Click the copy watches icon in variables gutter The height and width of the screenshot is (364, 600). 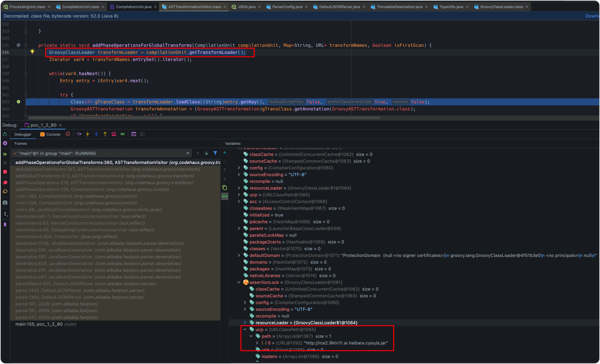tap(225, 188)
